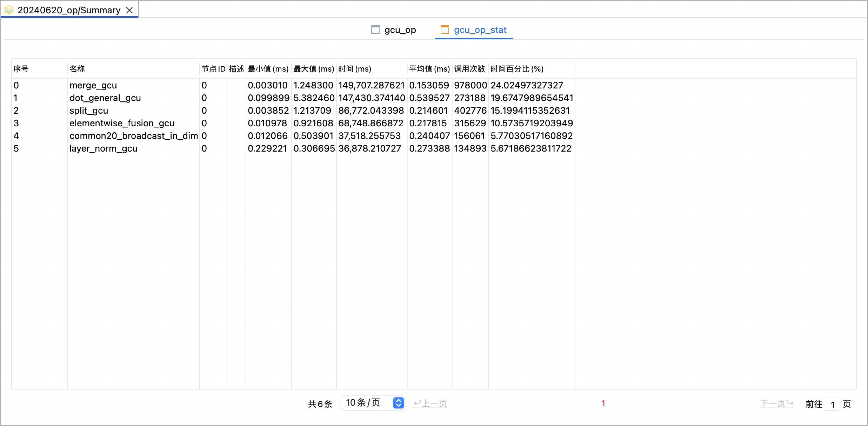This screenshot has width=868, height=426.
Task: Click percentage 19.6747989654541
Action: coord(532,98)
